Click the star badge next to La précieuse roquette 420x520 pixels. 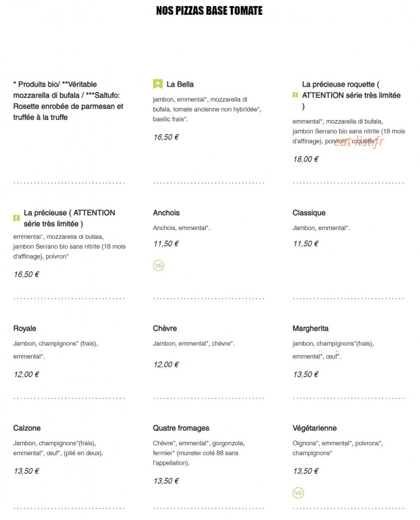coord(295,95)
